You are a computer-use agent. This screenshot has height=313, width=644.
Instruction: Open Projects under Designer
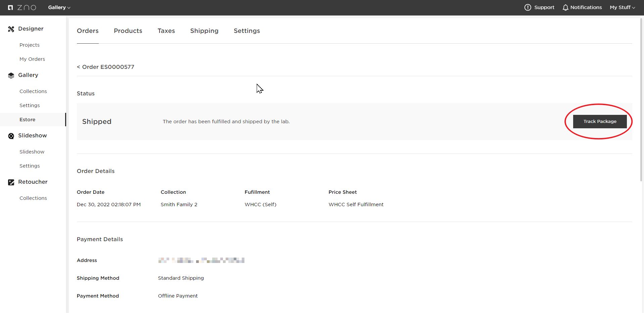(x=30, y=45)
